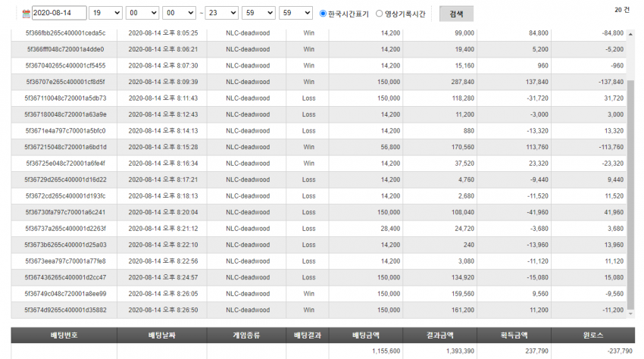This screenshot has width=644, height=359.
Task: Click bet ID 5f366fff048c720001a4dde0
Action: click(x=65, y=49)
